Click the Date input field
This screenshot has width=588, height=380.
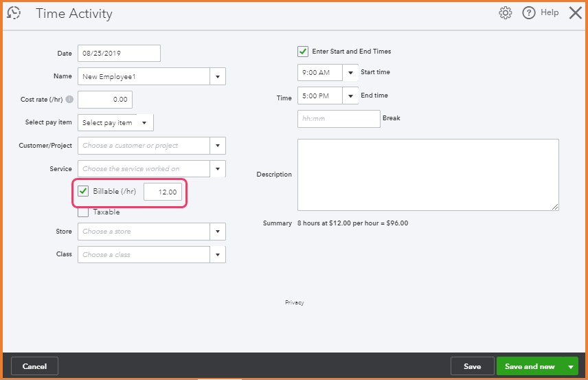(119, 53)
